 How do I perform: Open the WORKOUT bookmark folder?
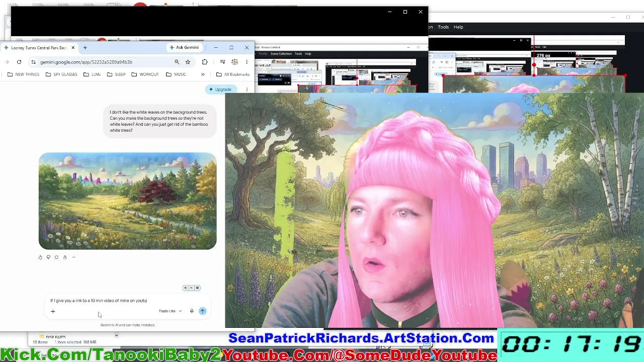coord(145,74)
